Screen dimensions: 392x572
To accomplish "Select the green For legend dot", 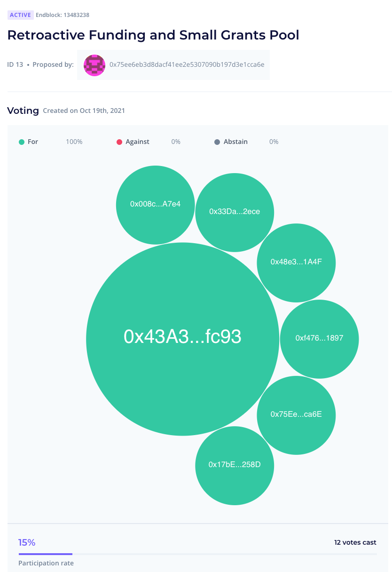I will tap(21, 142).
